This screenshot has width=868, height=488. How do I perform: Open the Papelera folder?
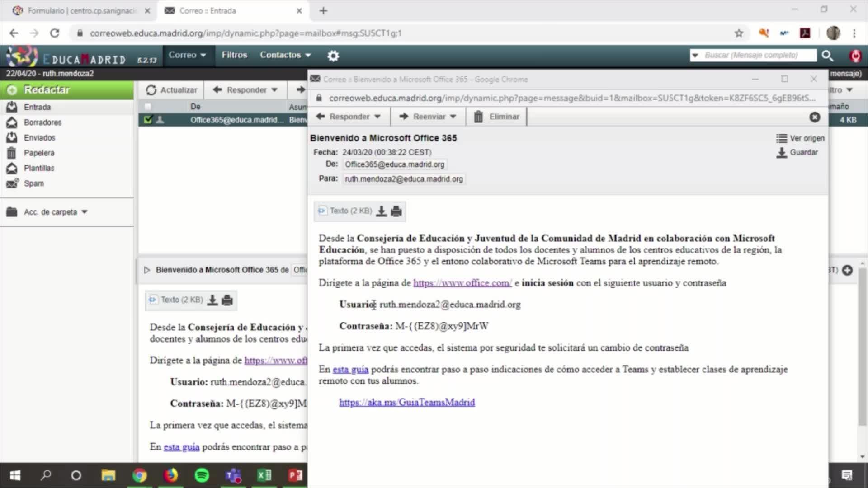[39, 153]
